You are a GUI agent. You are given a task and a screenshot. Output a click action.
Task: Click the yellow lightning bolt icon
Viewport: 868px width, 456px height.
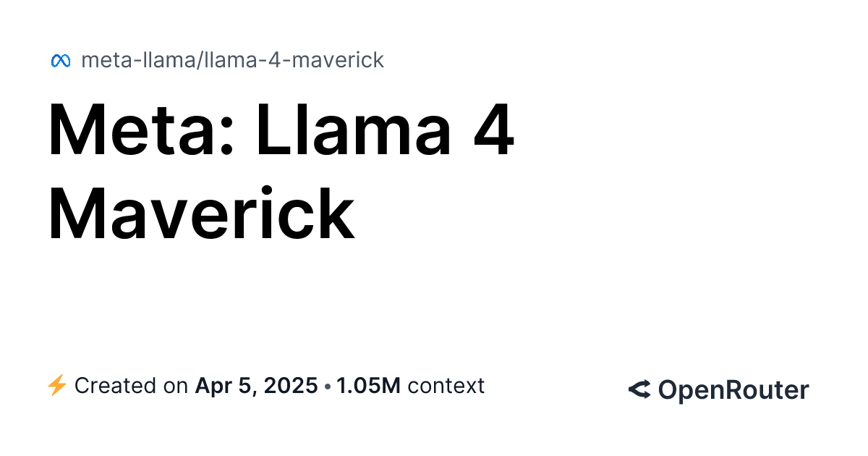(57, 386)
